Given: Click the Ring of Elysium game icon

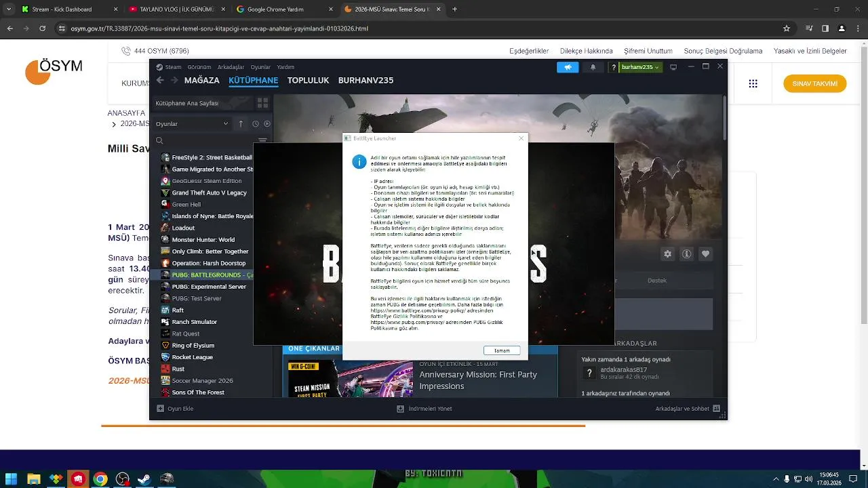Looking at the screenshot, I should [165, 345].
